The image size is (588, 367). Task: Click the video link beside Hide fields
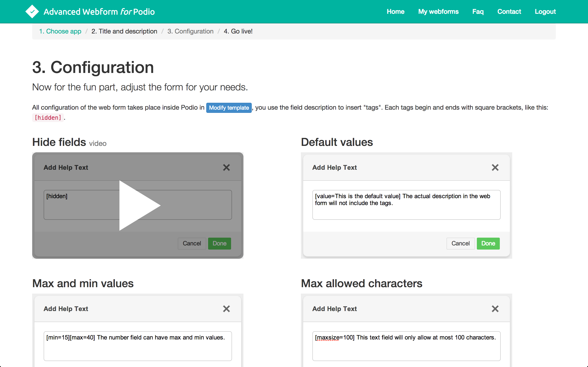point(98,143)
